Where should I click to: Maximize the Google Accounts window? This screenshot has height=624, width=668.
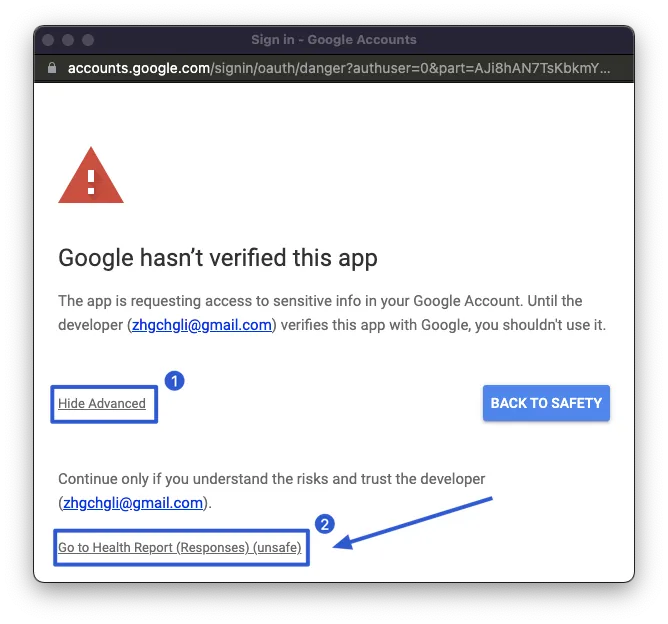(88, 40)
